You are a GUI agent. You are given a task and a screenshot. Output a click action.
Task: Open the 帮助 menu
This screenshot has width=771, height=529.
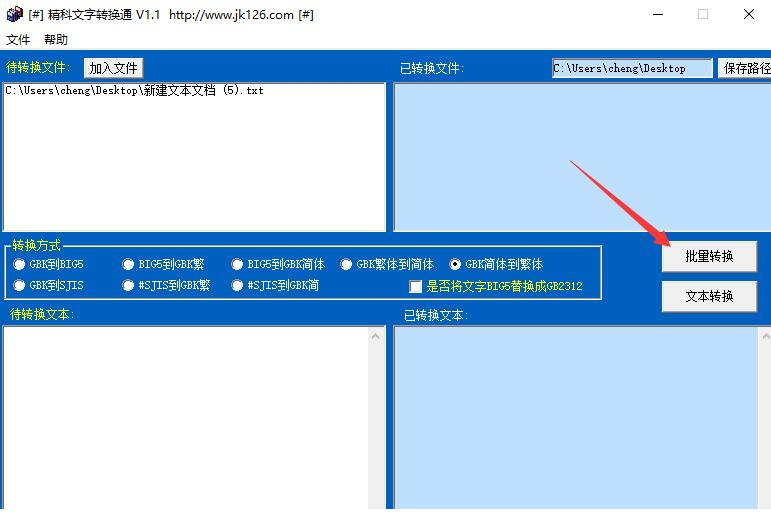tap(56, 39)
